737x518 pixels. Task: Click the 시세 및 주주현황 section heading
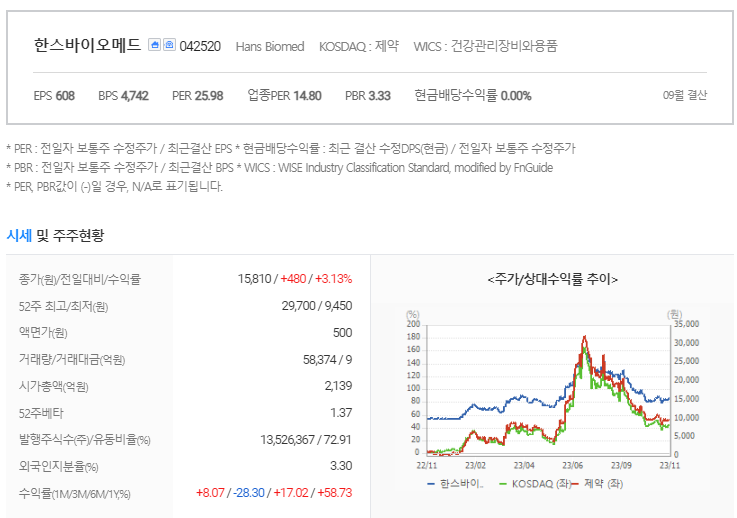(55, 235)
